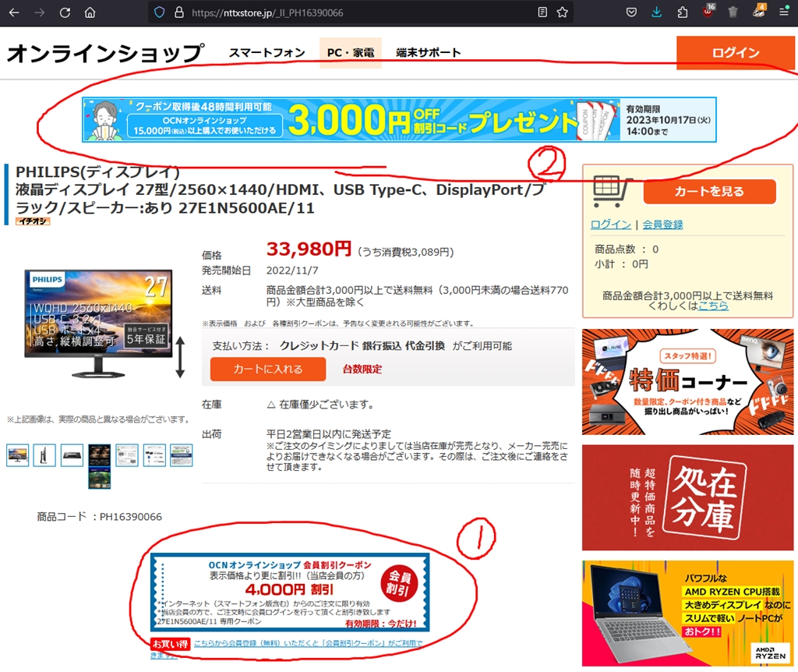Click the browser forward arrow
The image size is (798, 672).
click(x=39, y=12)
